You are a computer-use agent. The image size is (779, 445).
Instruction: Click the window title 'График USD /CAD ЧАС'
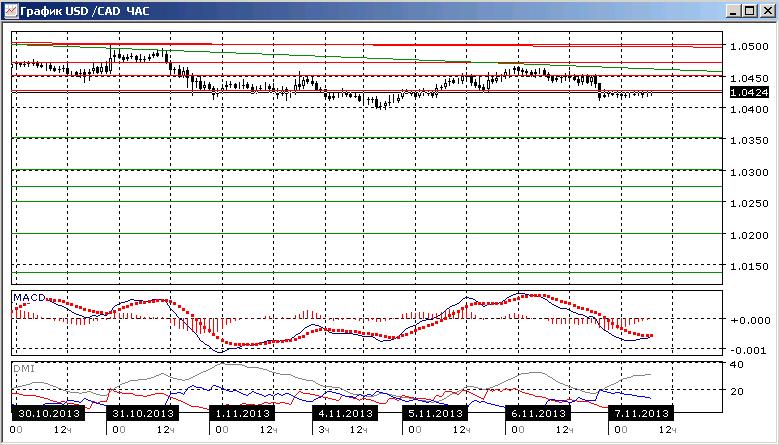point(84,10)
